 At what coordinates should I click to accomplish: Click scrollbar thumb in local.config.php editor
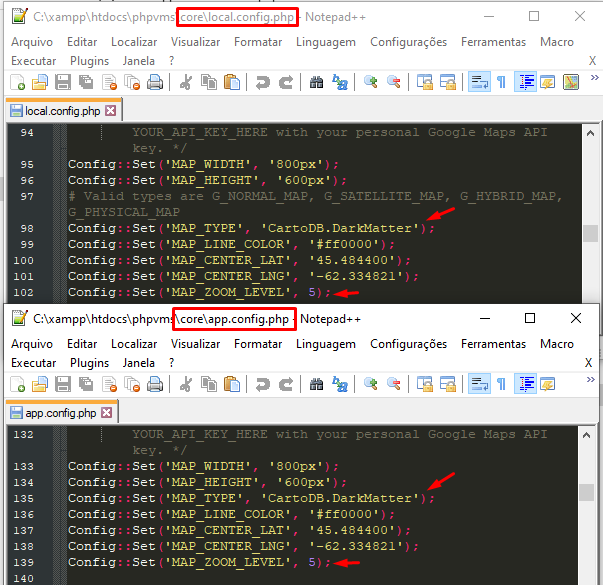coord(590,233)
